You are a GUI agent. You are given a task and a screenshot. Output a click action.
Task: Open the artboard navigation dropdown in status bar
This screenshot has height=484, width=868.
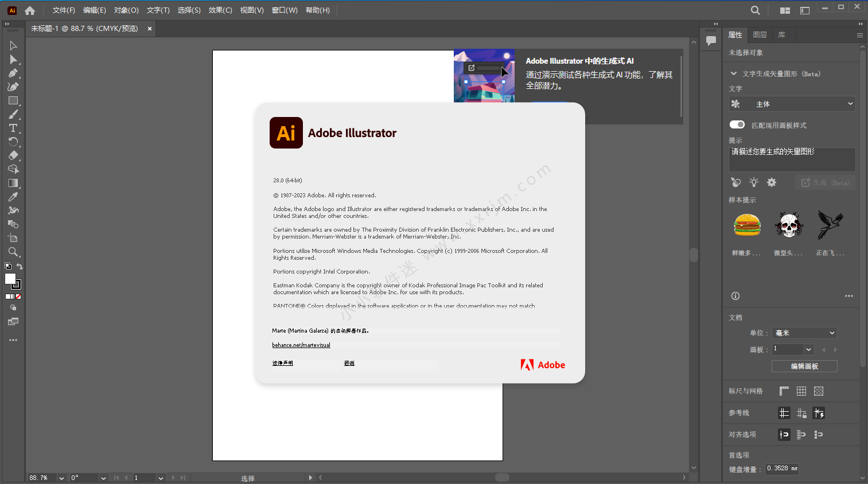161,478
